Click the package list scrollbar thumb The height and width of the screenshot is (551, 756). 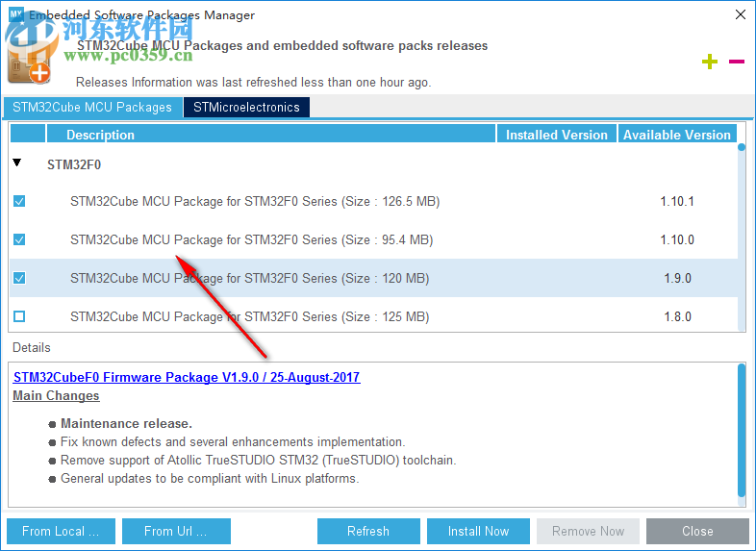click(x=742, y=147)
